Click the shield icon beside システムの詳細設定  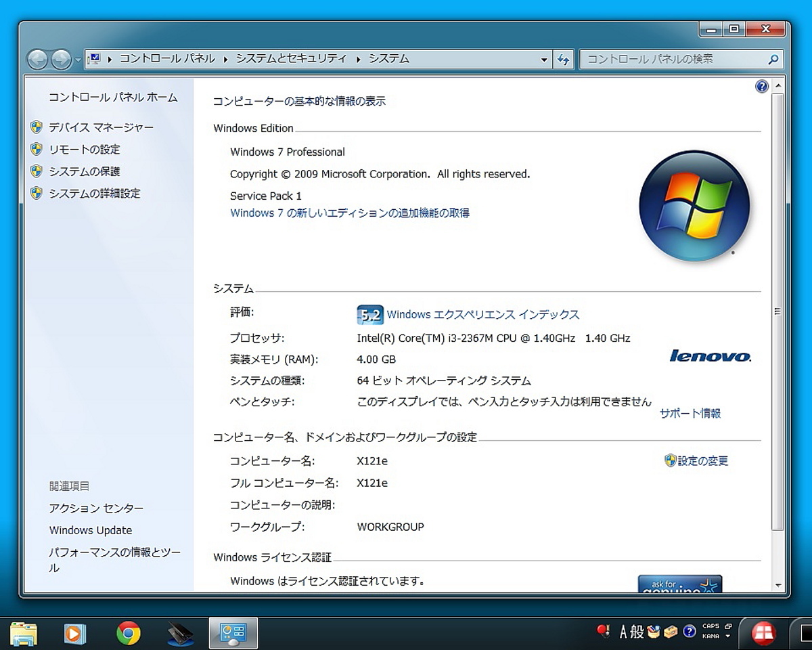point(37,194)
